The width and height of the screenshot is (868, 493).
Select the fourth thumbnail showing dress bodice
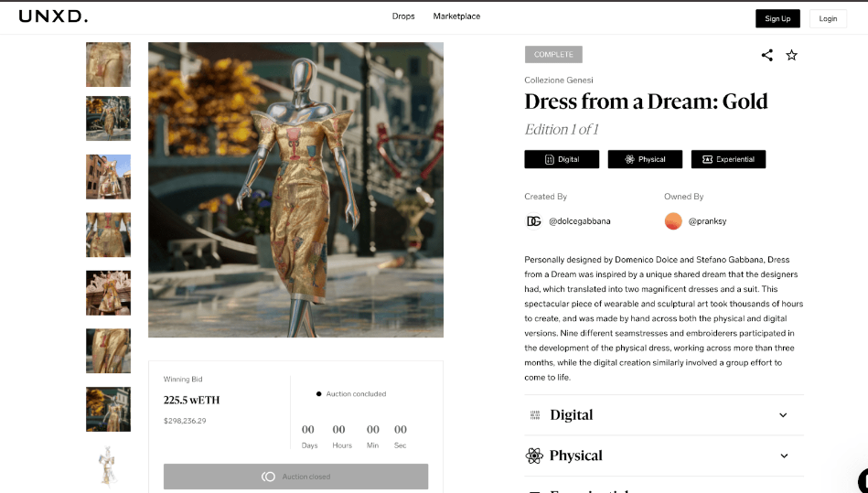coord(109,234)
